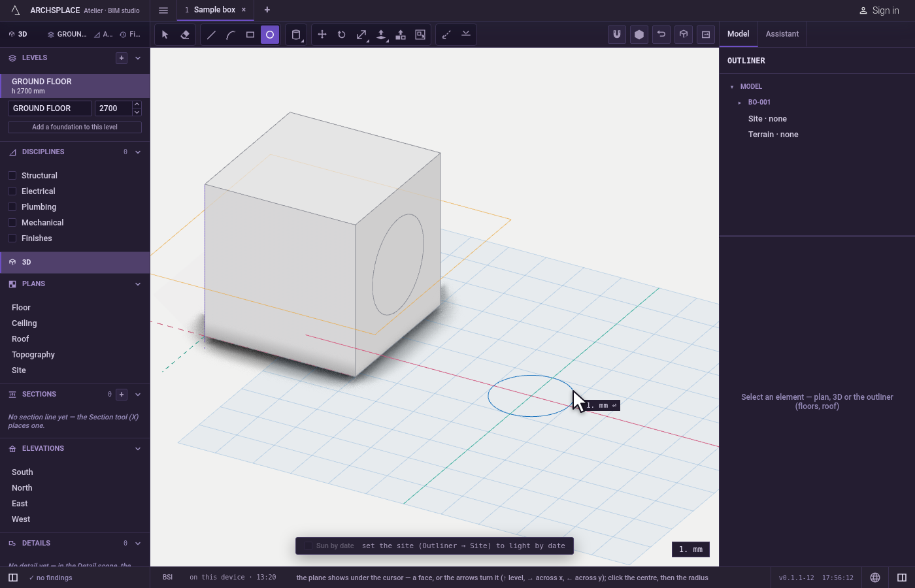The image size is (915, 588).
Task: Collapse the Elevations section chevron
Action: (x=138, y=449)
